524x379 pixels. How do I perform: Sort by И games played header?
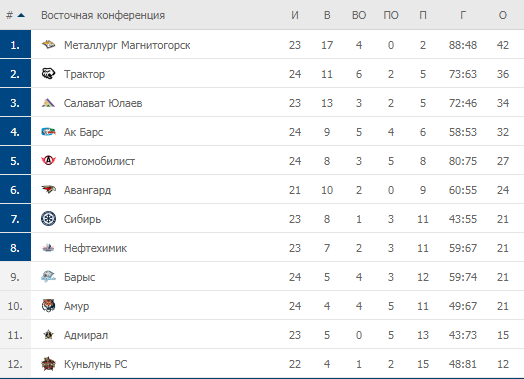[x=295, y=15]
